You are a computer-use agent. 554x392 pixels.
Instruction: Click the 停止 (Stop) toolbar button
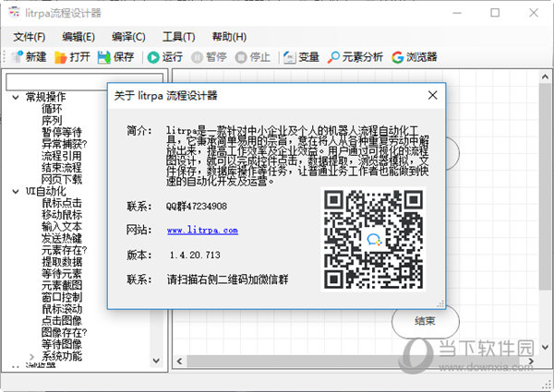click(x=252, y=57)
